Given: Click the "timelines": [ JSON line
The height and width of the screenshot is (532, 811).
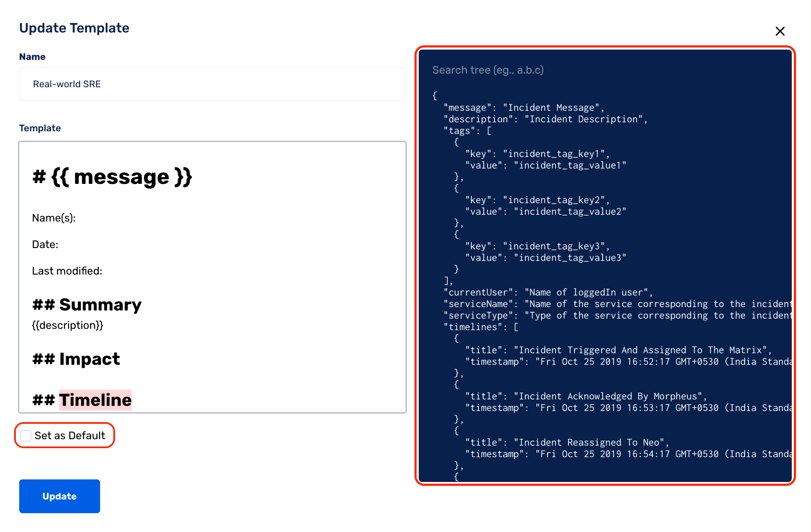Looking at the screenshot, I should [x=481, y=327].
